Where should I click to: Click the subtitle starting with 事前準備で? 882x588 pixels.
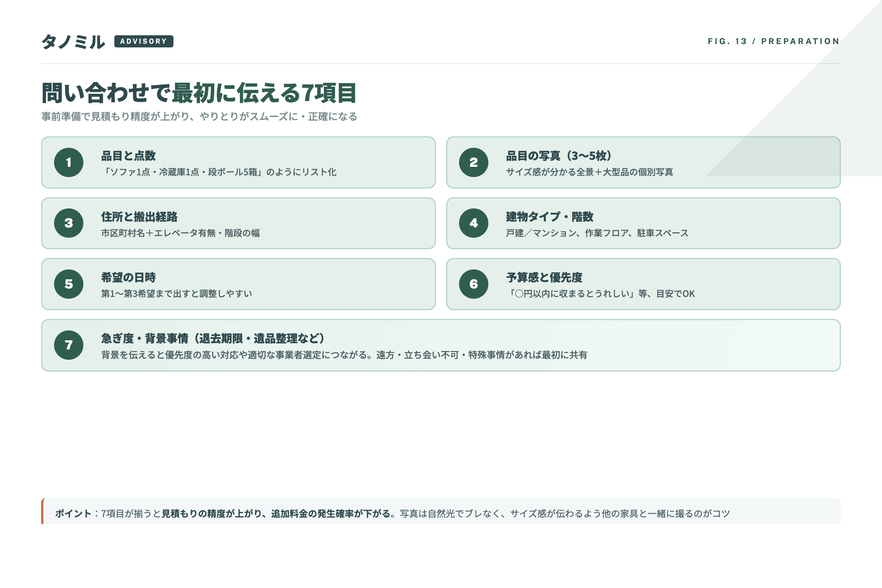pyautogui.click(x=199, y=116)
